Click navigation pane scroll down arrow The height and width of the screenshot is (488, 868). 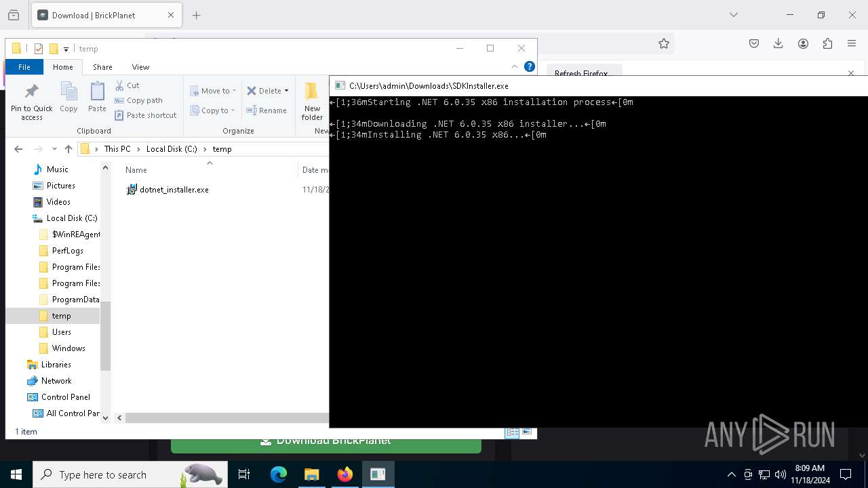tap(105, 418)
